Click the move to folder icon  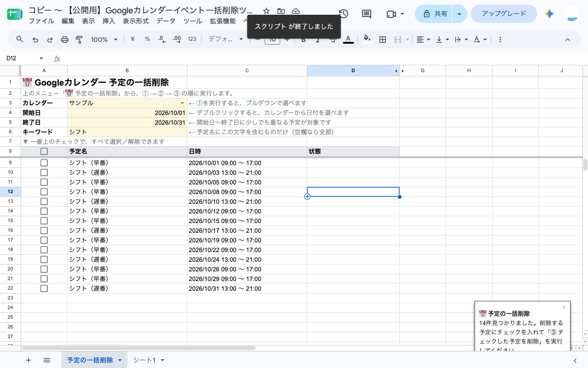pos(281,11)
